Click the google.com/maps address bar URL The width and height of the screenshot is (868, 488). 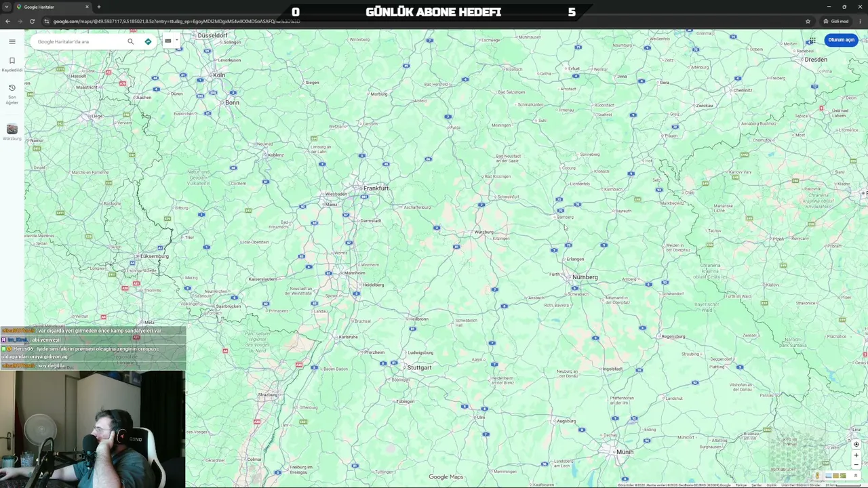click(x=176, y=21)
